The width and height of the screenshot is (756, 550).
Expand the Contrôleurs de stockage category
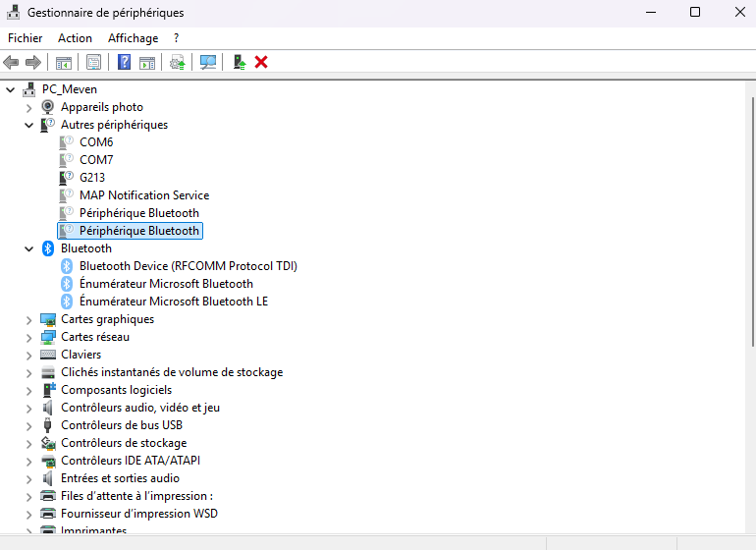[x=28, y=443]
